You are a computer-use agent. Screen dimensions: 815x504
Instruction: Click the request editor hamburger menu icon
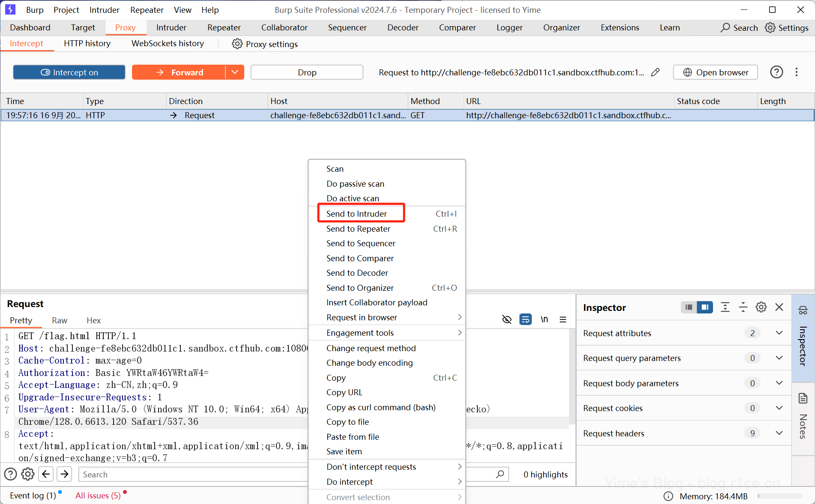point(563,319)
